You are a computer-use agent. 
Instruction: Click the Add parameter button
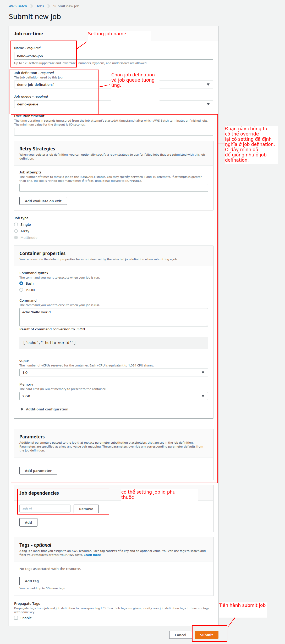click(x=38, y=471)
